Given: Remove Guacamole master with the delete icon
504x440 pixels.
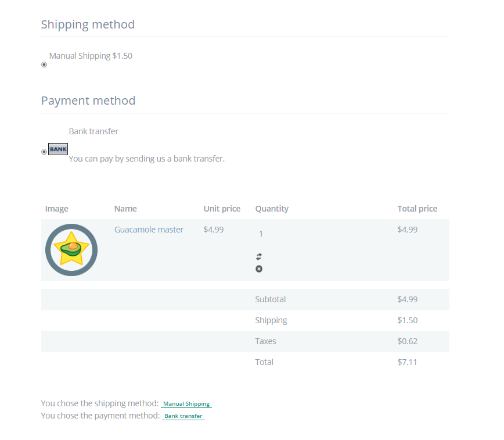Looking at the screenshot, I should (x=259, y=269).
